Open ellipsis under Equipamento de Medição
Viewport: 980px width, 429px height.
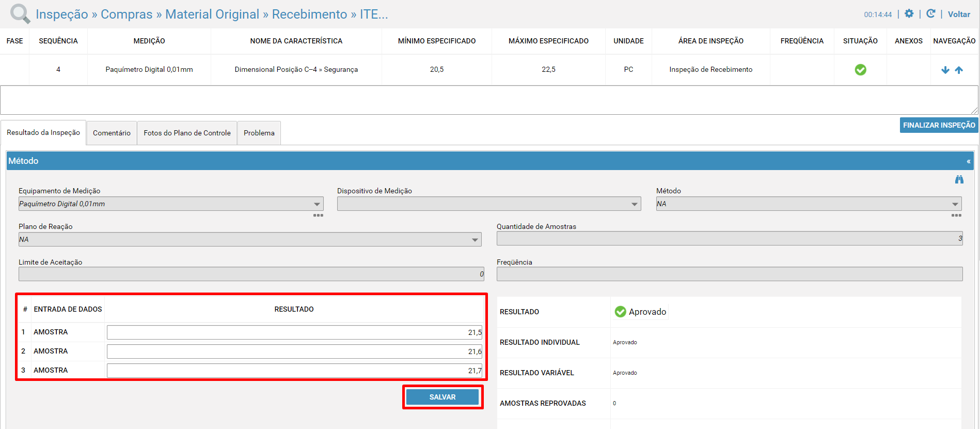318,215
